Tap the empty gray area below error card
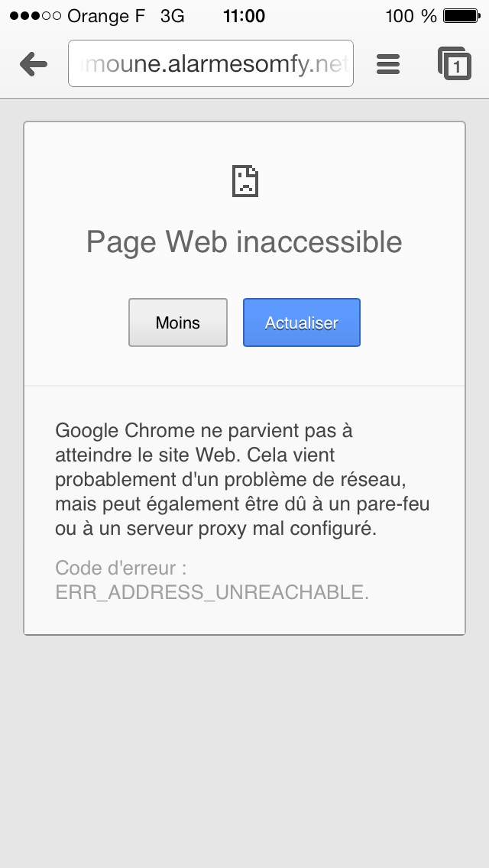This screenshot has height=868, width=489. tap(244, 749)
